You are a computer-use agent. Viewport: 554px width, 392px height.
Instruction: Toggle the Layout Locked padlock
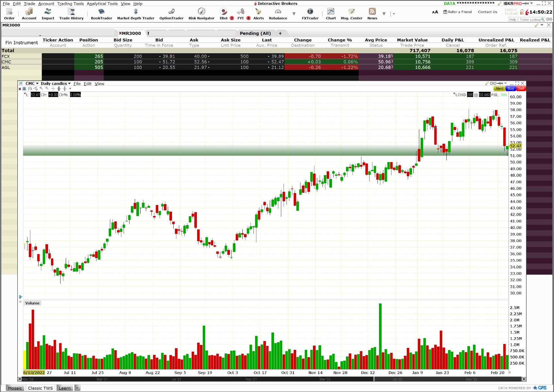pos(522,12)
